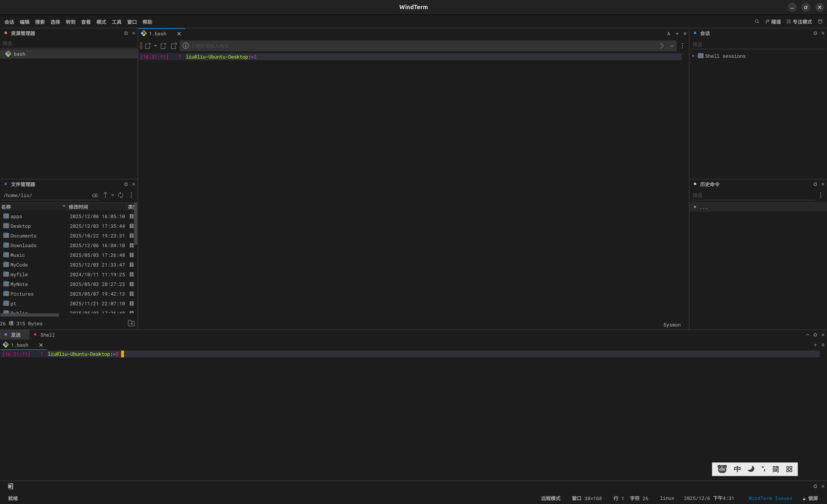Open new session dropdown arrow
Image resolution: width=827 pixels, height=504 pixels.
tap(155, 46)
